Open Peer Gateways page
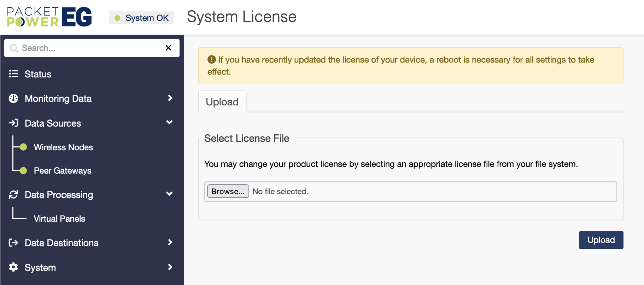644x285 pixels. [x=63, y=171]
